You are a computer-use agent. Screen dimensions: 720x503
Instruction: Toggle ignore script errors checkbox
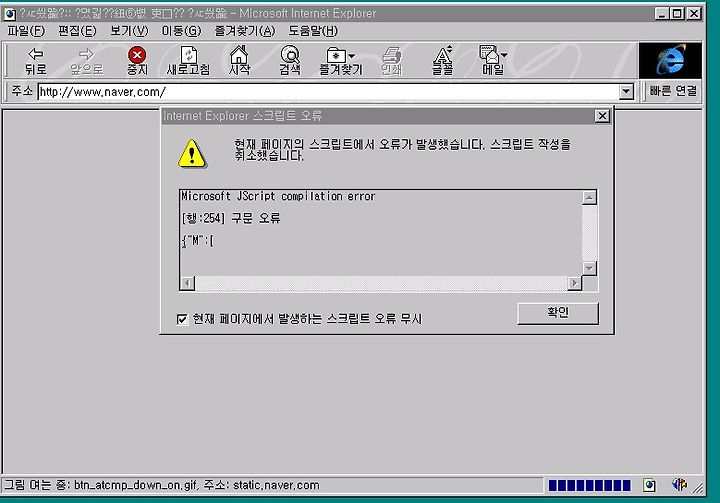pyautogui.click(x=182, y=319)
